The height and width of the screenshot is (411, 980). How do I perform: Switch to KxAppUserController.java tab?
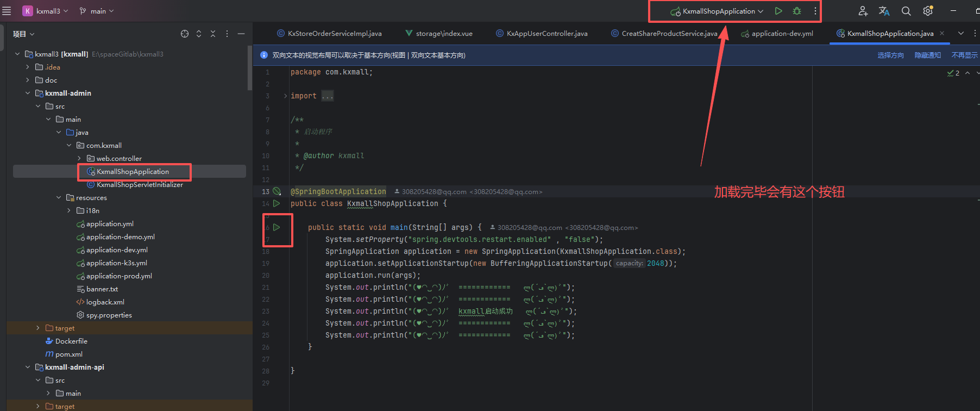(546, 34)
